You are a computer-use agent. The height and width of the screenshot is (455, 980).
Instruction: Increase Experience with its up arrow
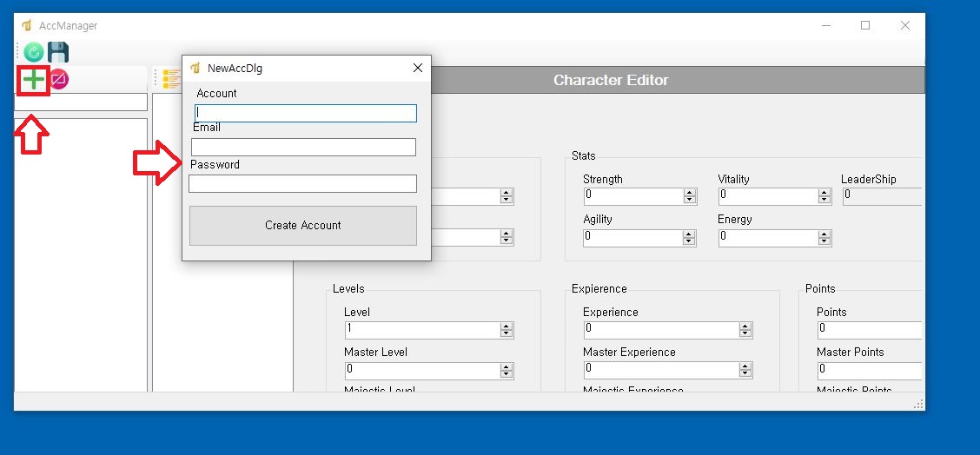(745, 326)
